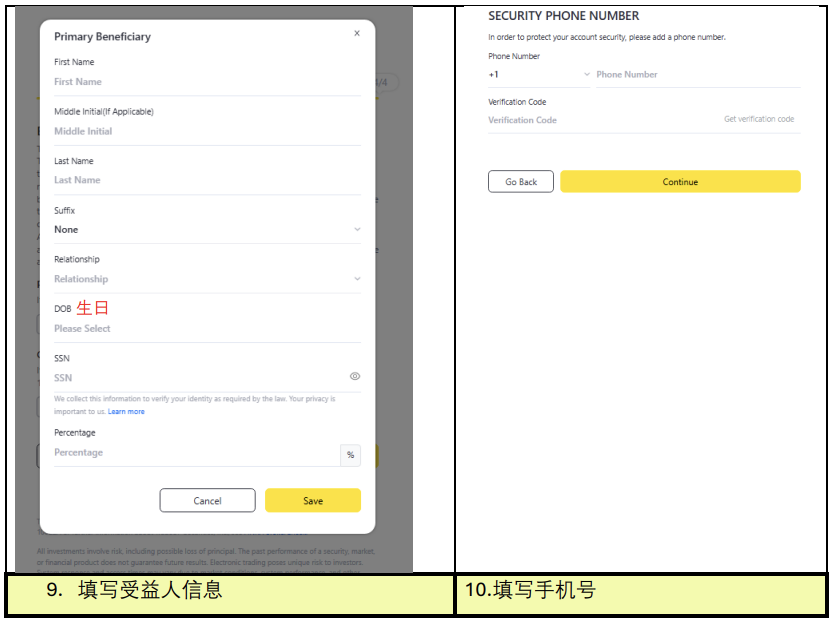Save the primary beneficiary details

[x=313, y=501]
